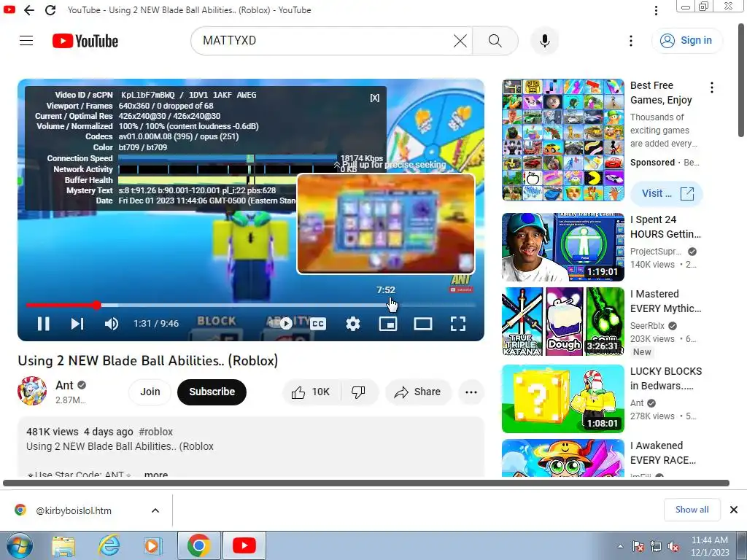The width and height of the screenshot is (747, 560).
Task: Show all downloads
Action: tap(692, 510)
